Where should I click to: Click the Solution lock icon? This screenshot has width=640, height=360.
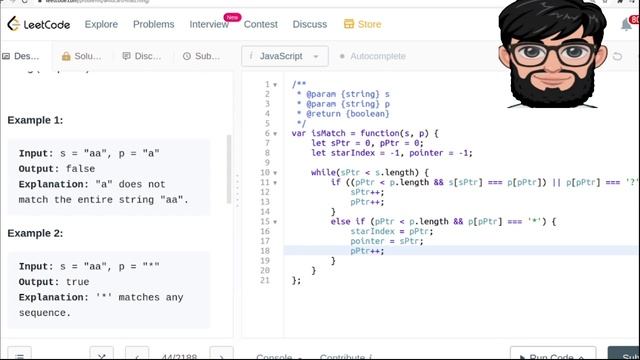tap(66, 56)
